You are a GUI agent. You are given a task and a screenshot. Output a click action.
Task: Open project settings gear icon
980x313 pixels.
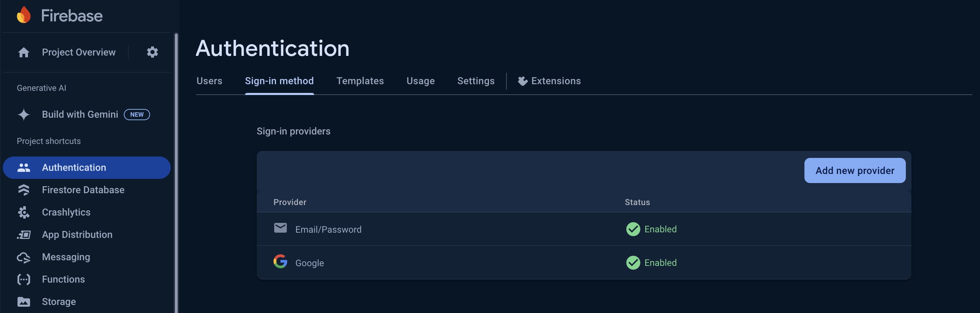(152, 52)
